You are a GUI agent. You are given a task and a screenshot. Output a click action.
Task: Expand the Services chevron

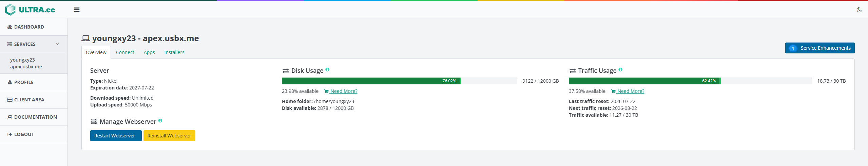coord(58,44)
